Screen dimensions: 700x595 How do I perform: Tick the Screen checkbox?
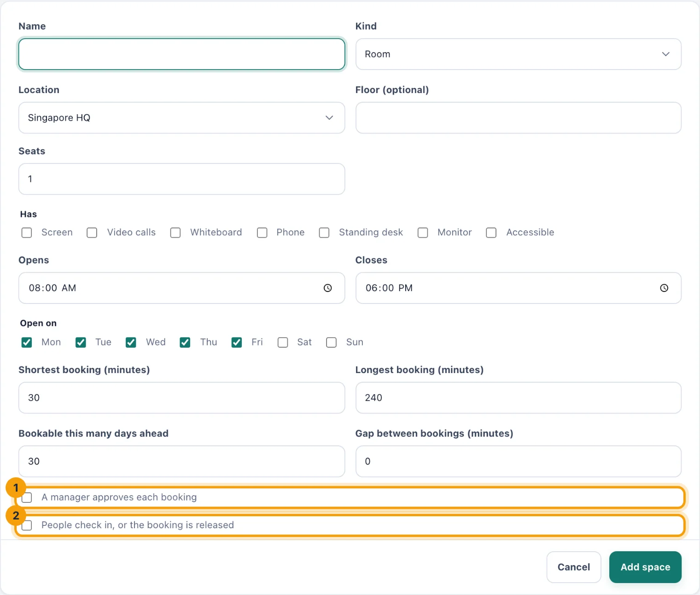27,233
